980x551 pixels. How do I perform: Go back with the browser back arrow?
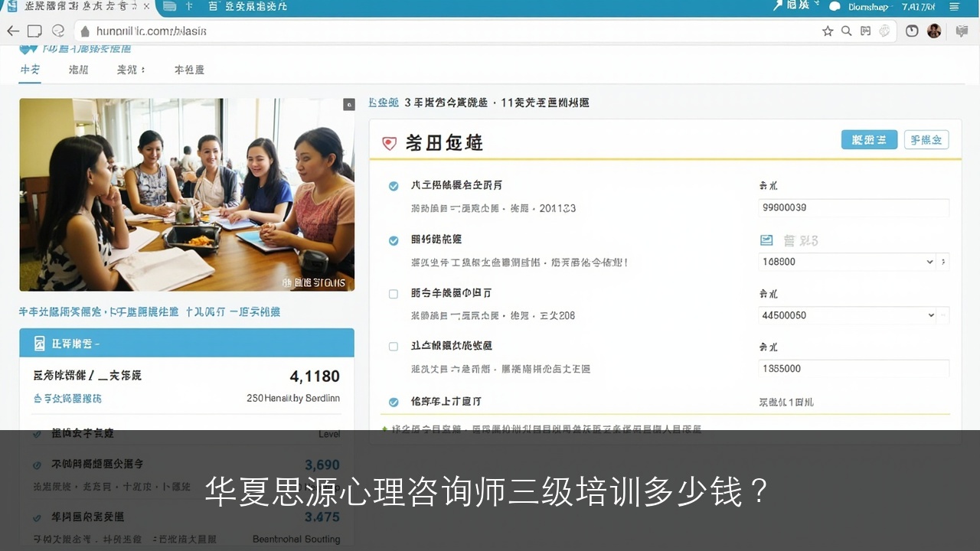pyautogui.click(x=13, y=31)
